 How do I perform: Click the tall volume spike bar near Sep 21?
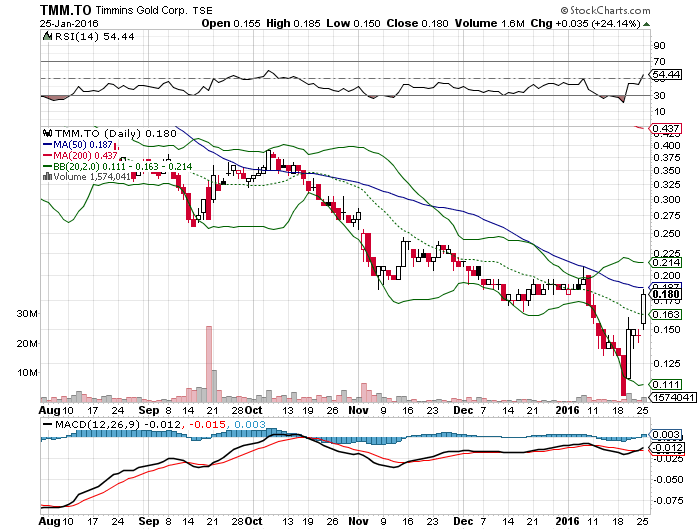coord(208,364)
